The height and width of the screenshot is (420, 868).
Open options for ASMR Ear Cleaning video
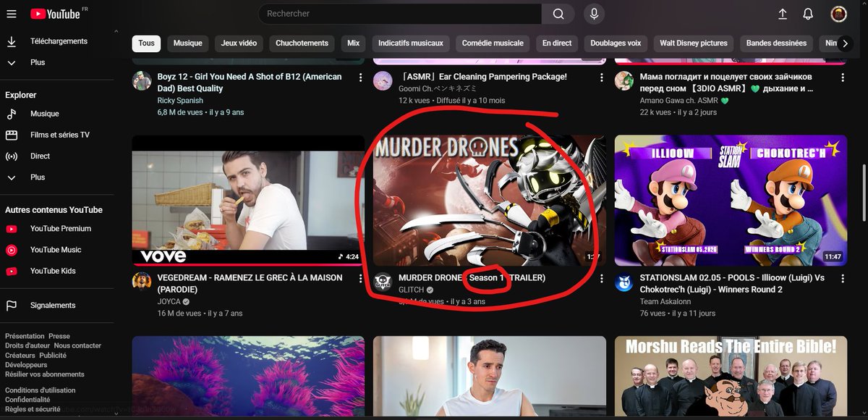pyautogui.click(x=601, y=77)
